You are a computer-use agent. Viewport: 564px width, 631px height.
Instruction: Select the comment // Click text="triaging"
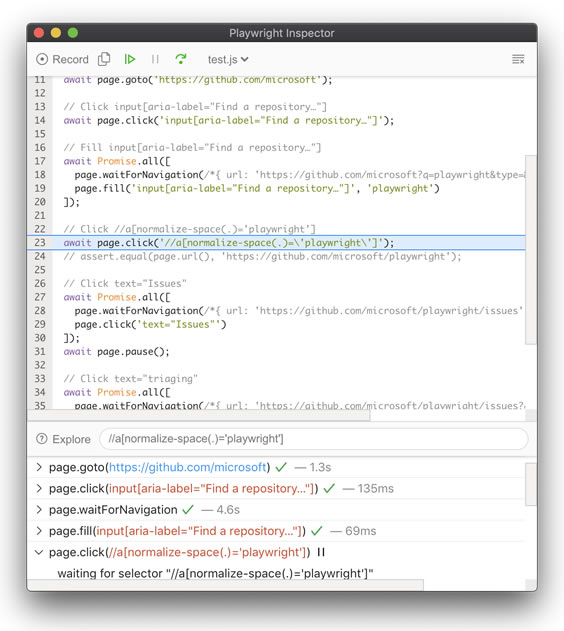pos(131,379)
